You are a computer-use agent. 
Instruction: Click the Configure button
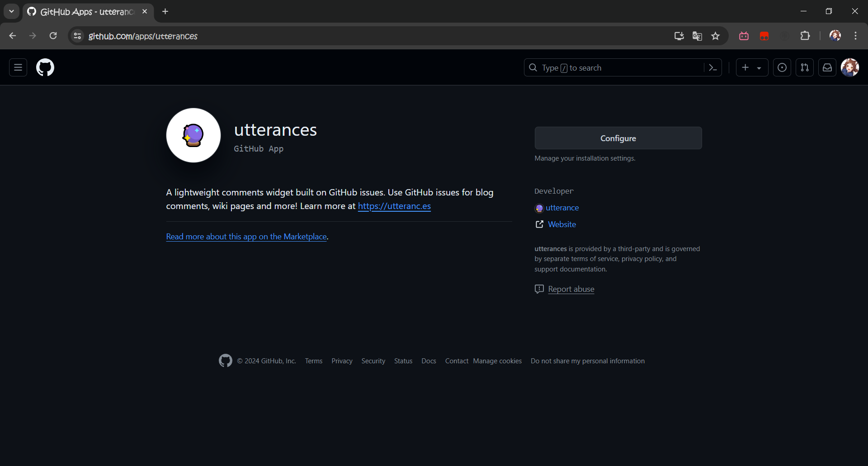point(618,138)
